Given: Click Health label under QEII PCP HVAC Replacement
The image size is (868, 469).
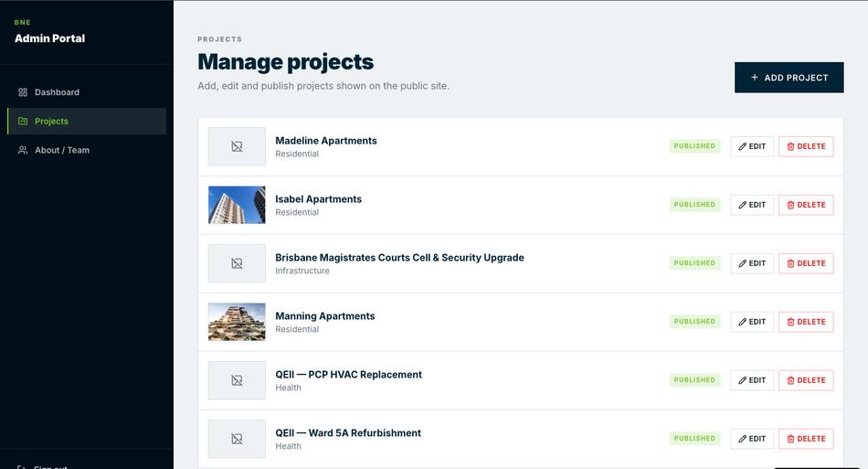Looking at the screenshot, I should click(289, 388).
